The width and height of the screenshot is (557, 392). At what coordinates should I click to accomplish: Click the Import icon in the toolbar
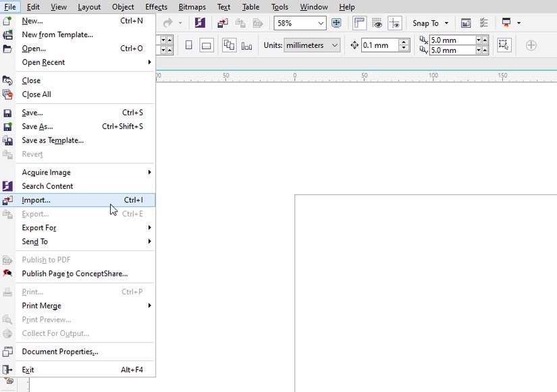tap(222, 23)
